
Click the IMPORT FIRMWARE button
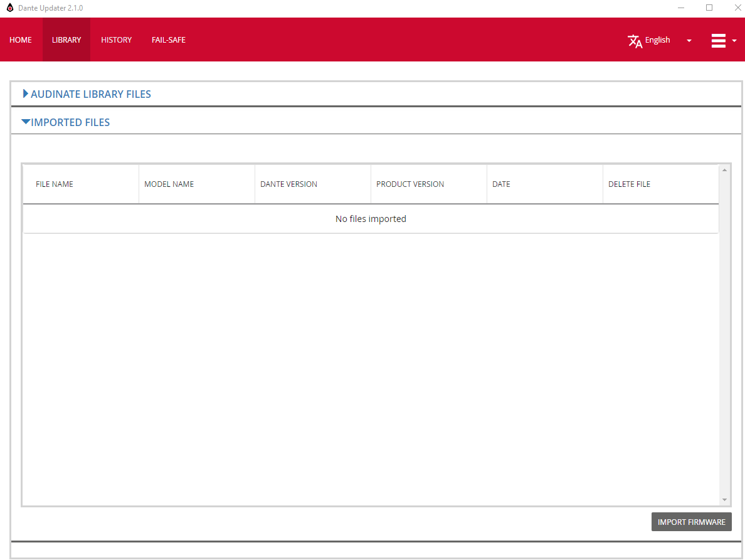coord(691,522)
